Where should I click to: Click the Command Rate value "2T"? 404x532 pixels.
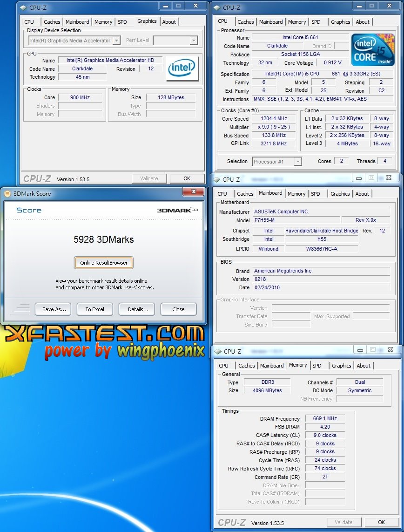pyautogui.click(x=325, y=477)
